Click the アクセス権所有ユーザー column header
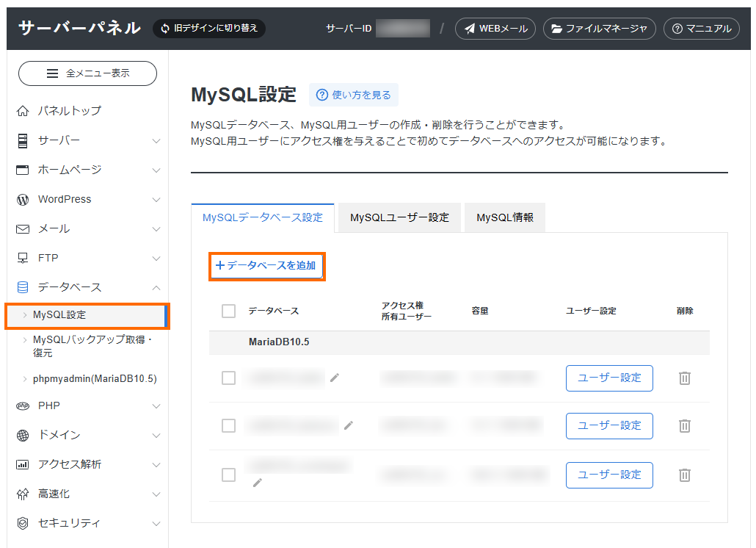Image resolution: width=756 pixels, height=548 pixels. tap(407, 311)
